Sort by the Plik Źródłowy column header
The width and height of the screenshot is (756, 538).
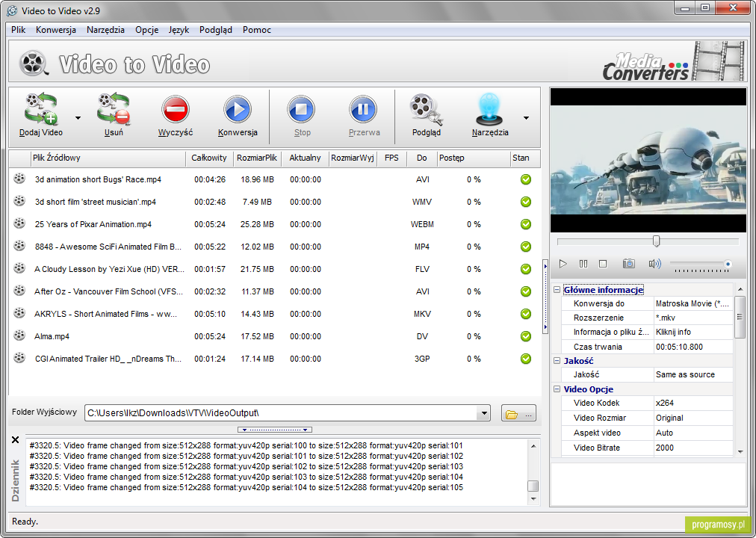click(x=108, y=158)
